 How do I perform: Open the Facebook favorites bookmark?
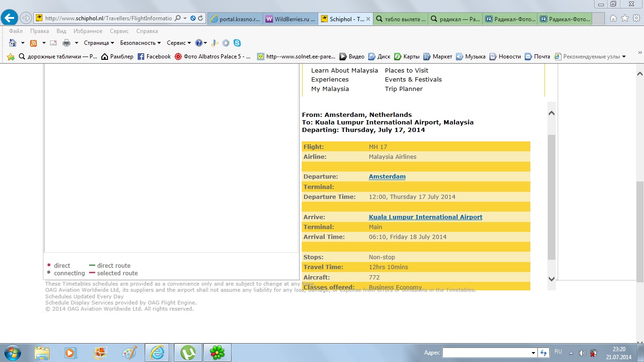coord(154,57)
